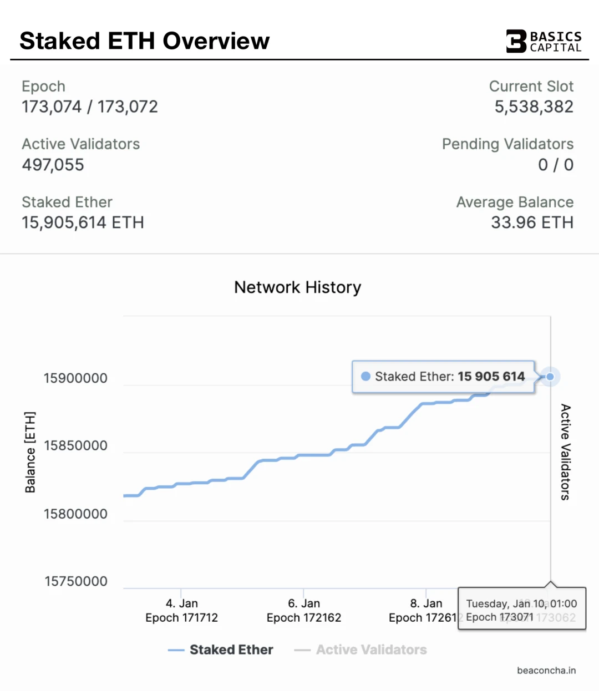Click the Network History chart title
The width and height of the screenshot is (599, 700).
coord(298,287)
